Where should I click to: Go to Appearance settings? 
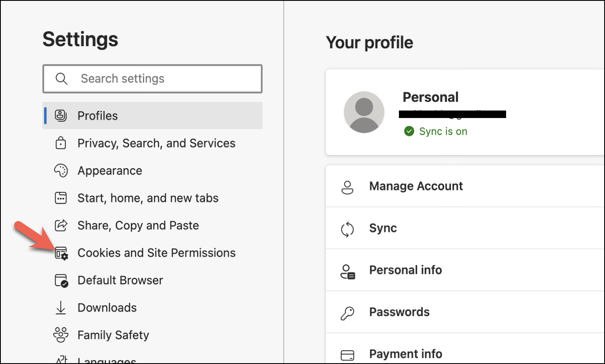click(x=110, y=170)
